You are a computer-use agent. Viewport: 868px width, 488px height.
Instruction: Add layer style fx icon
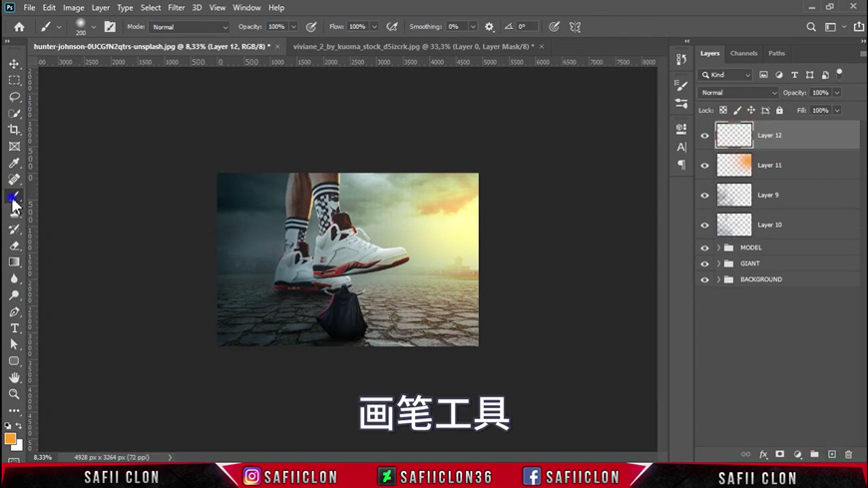point(763,454)
